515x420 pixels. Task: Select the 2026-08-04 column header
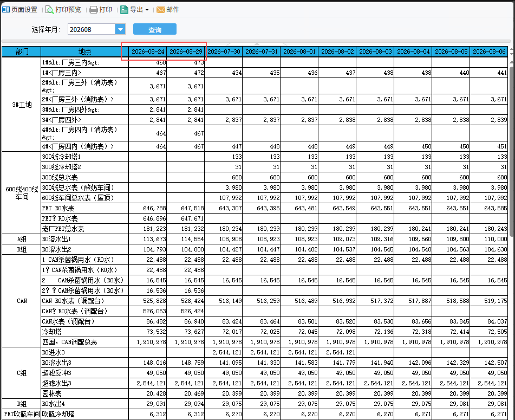[x=413, y=51]
